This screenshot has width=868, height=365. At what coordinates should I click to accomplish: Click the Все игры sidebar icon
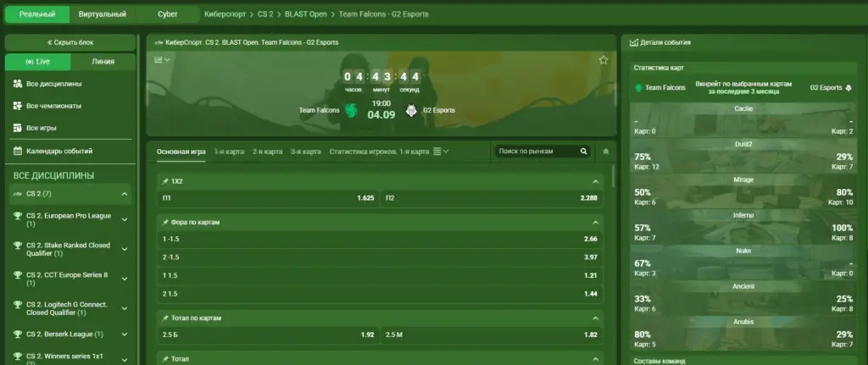(17, 128)
